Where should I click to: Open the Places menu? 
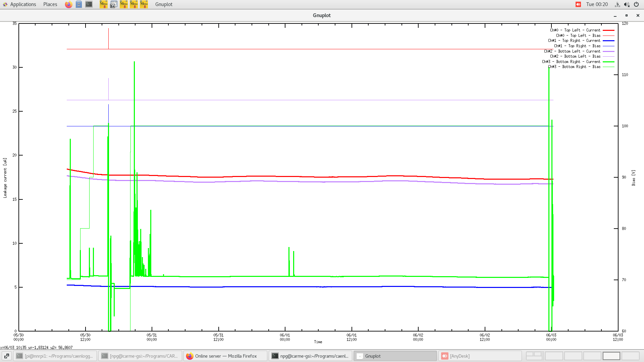pos(50,4)
